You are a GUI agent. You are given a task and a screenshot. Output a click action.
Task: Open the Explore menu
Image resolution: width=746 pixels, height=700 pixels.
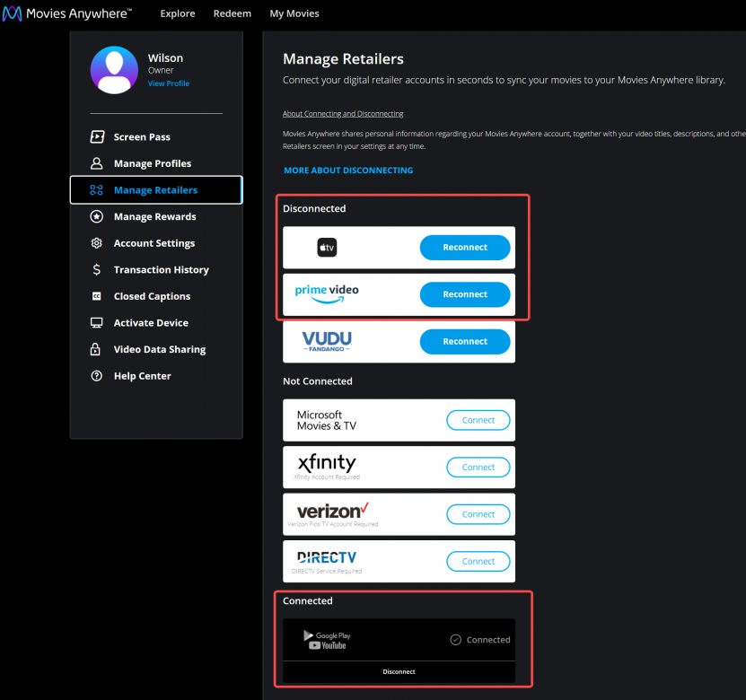178,13
